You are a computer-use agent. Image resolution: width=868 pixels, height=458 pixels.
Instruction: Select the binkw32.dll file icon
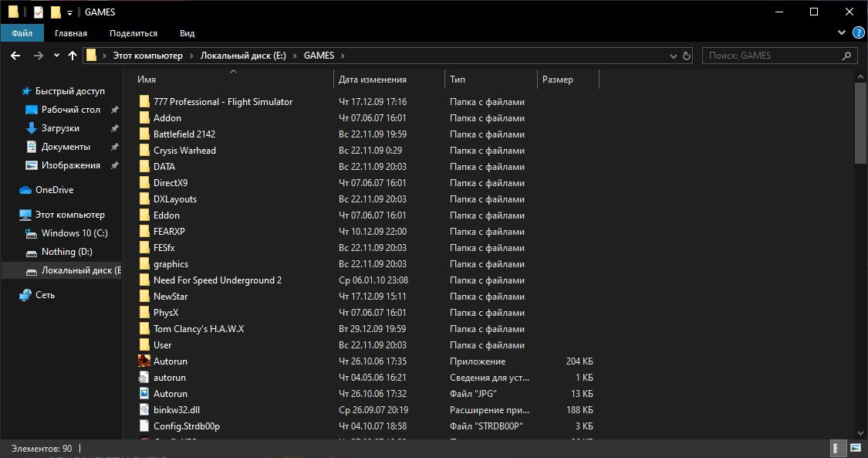click(x=144, y=410)
